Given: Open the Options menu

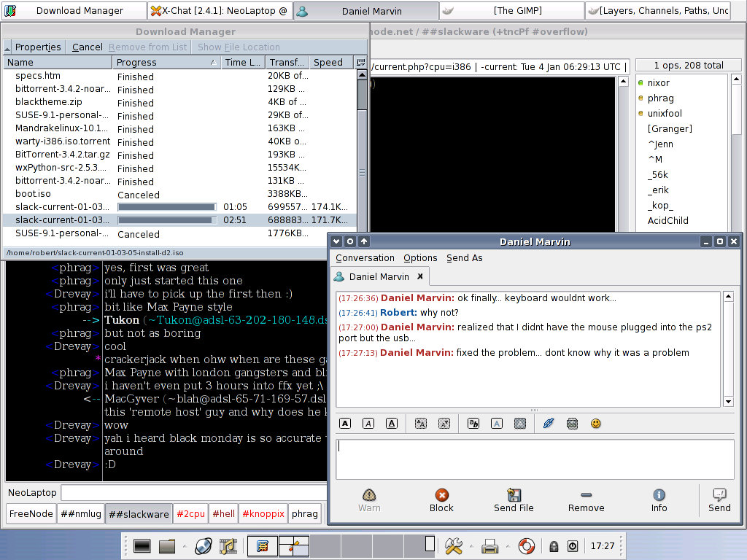Looking at the screenshot, I should [420, 258].
